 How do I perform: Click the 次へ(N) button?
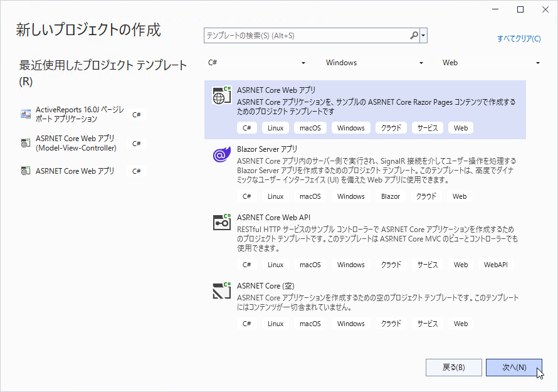tap(514, 368)
